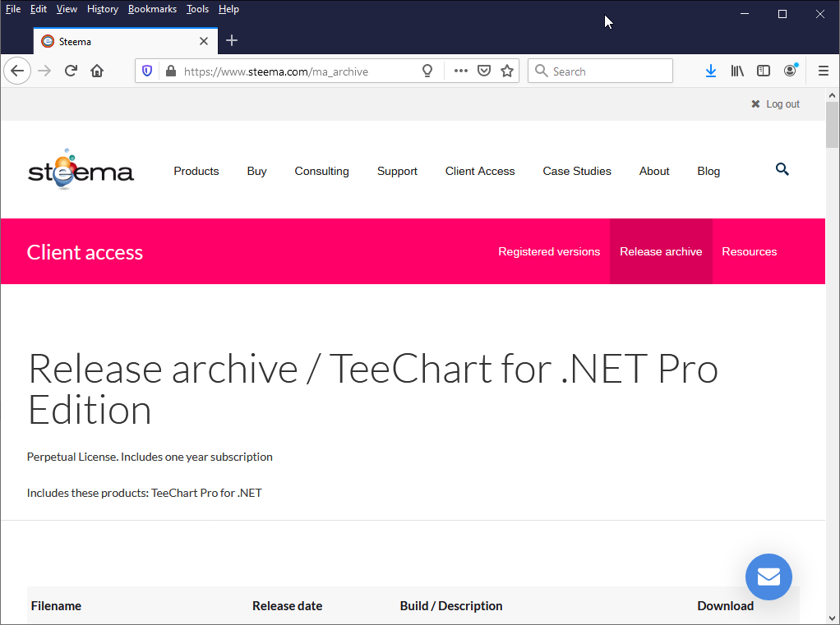Click the Build / Description column header
The height and width of the screenshot is (625, 840).
[451, 606]
